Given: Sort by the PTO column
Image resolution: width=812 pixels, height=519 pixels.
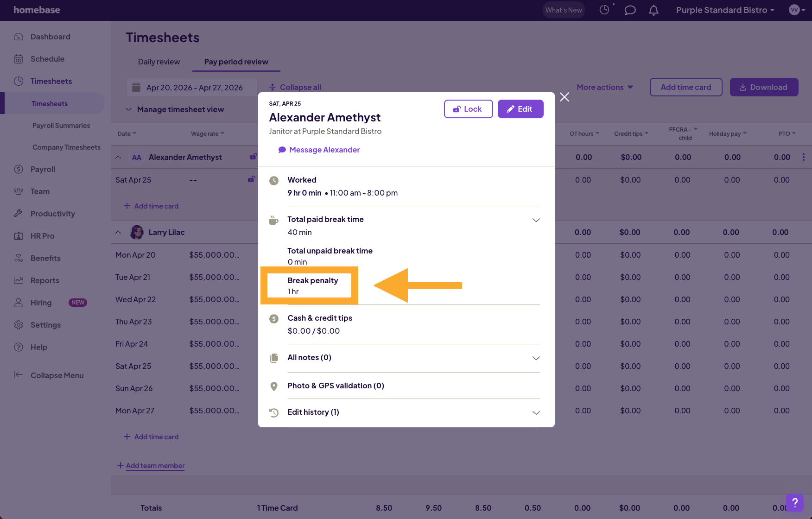Looking at the screenshot, I should click(787, 133).
